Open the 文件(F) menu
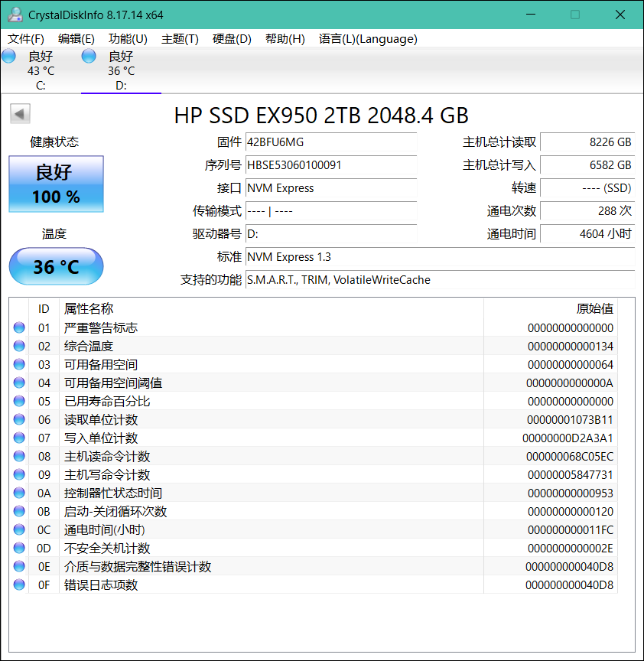This screenshot has height=661, width=644. [x=26, y=39]
